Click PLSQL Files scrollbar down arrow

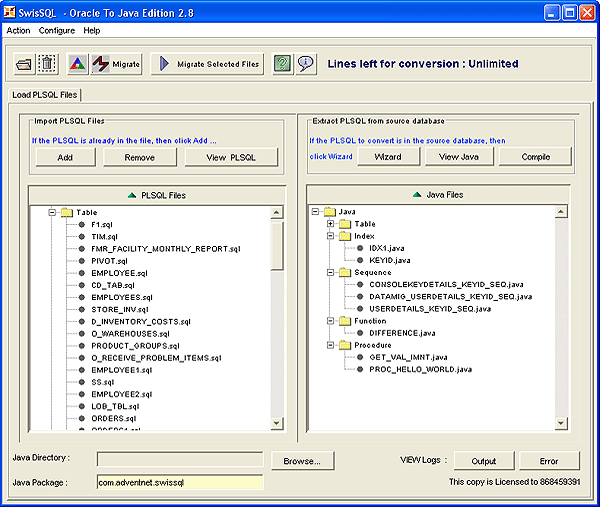pyautogui.click(x=277, y=423)
